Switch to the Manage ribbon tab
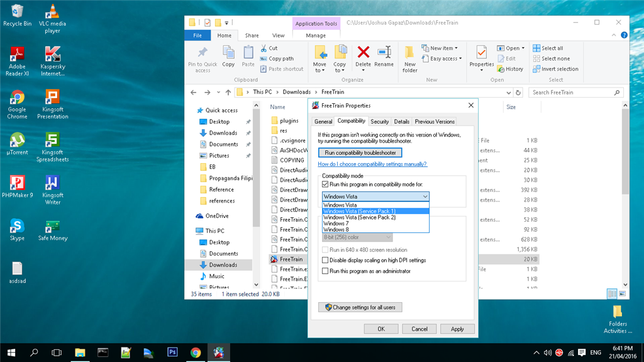The width and height of the screenshot is (644, 362). [x=316, y=35]
